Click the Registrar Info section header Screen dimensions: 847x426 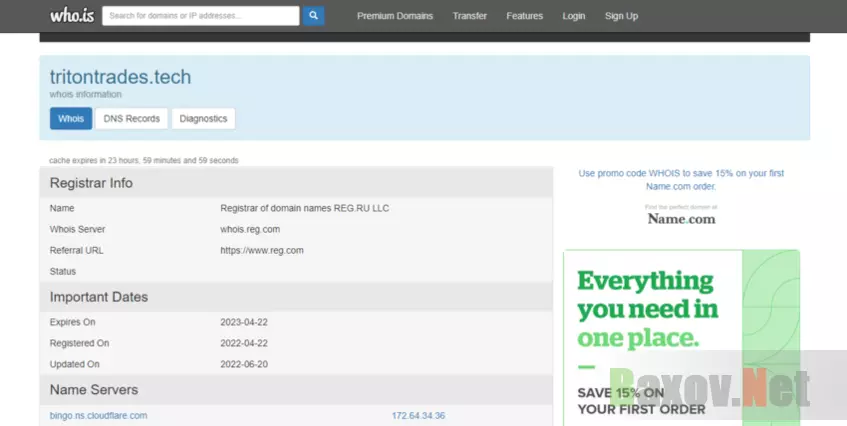tap(296, 182)
